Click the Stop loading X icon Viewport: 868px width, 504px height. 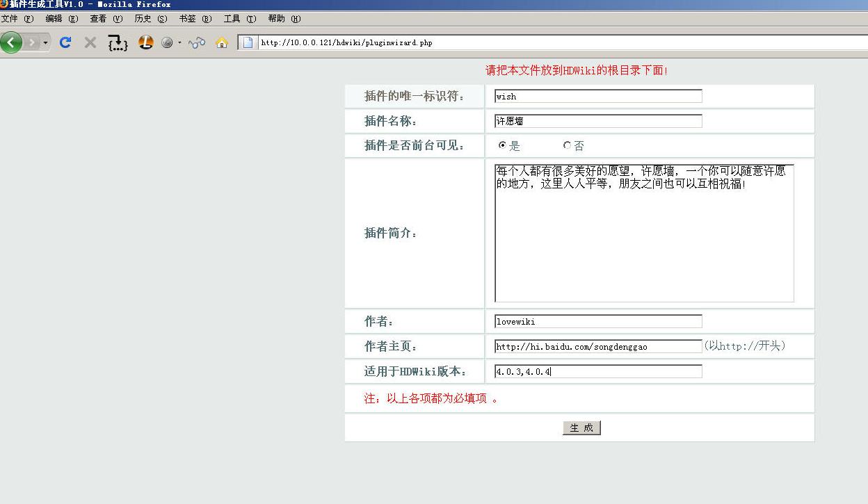click(x=90, y=42)
